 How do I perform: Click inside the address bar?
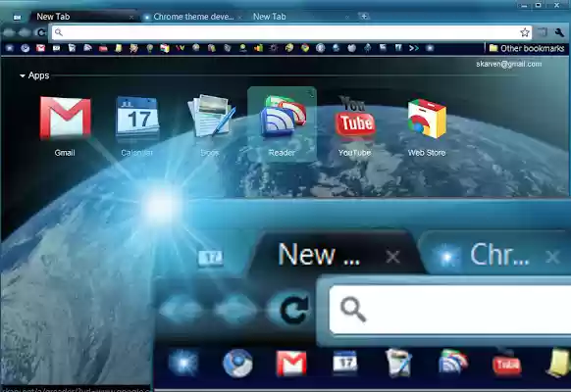tap(291, 32)
